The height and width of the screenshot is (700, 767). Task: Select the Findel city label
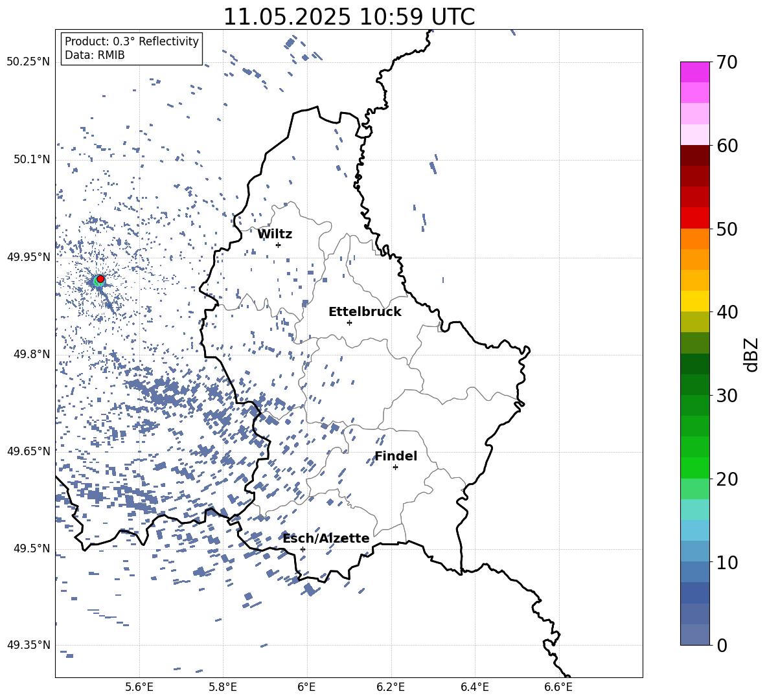(x=396, y=456)
